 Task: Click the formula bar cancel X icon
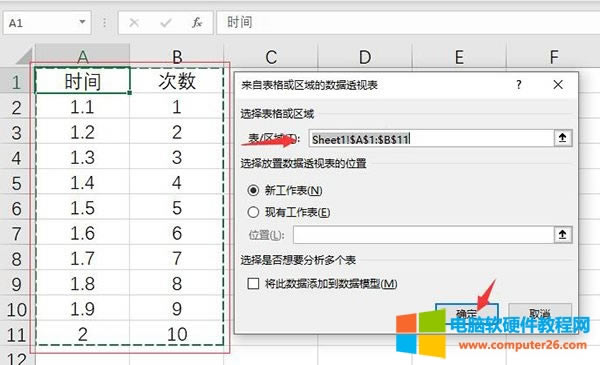point(134,23)
